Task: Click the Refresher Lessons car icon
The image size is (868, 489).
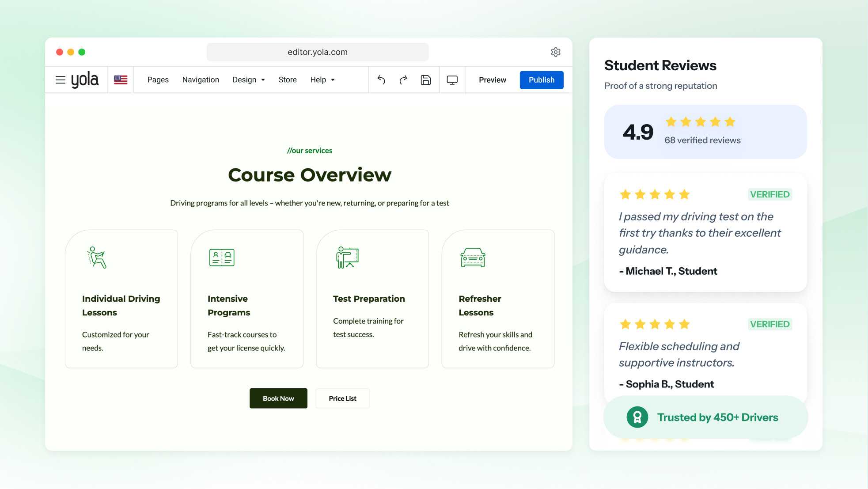Action: click(x=473, y=258)
